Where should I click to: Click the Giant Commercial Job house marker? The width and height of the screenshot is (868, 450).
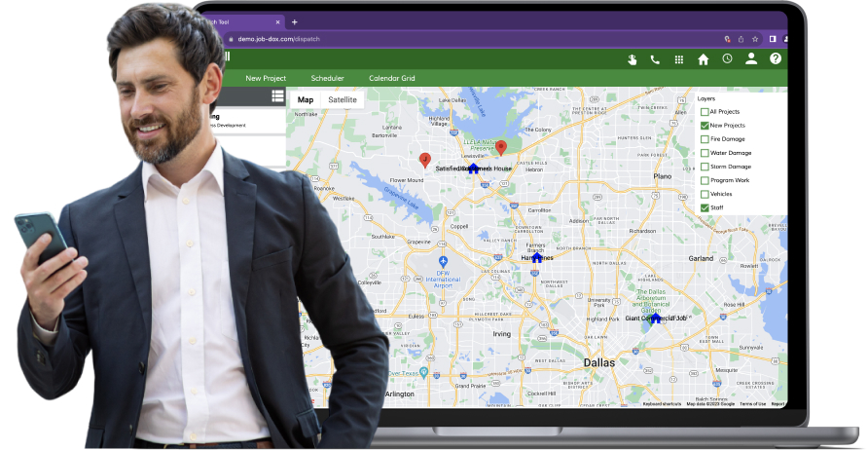click(656, 319)
